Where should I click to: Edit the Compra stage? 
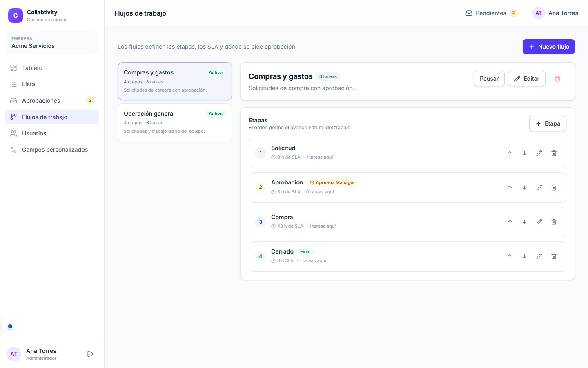pos(539,222)
